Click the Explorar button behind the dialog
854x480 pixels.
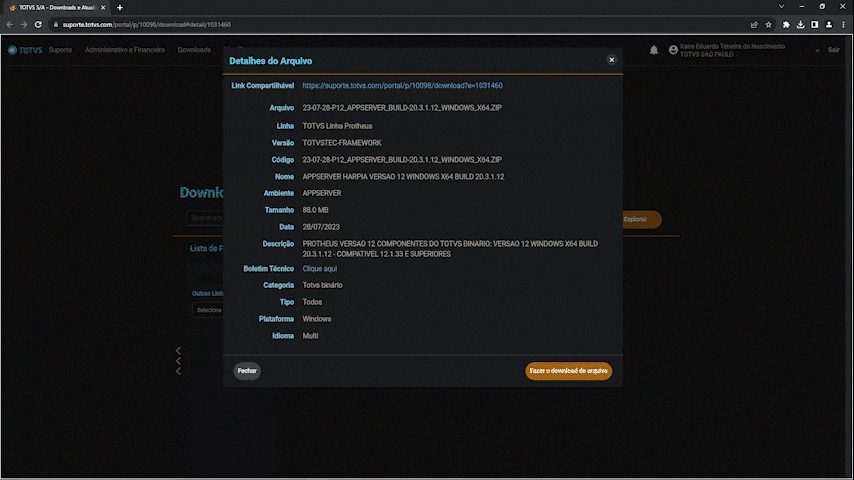[642, 219]
